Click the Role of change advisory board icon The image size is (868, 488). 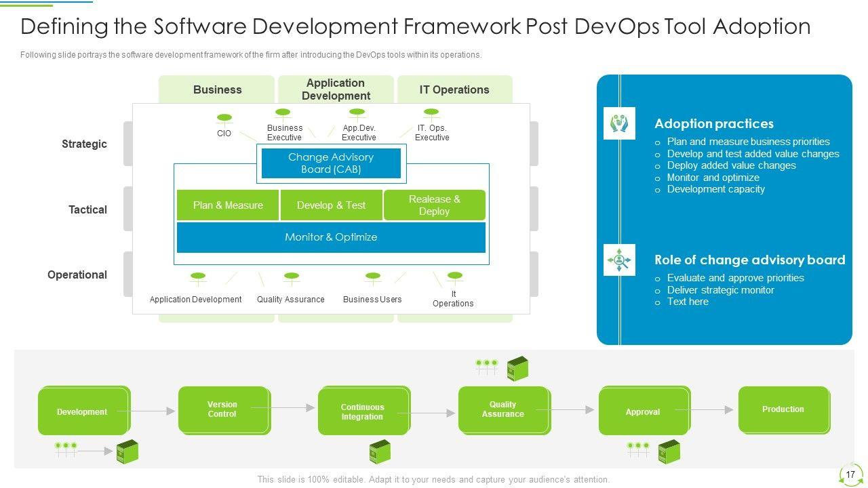click(x=618, y=260)
